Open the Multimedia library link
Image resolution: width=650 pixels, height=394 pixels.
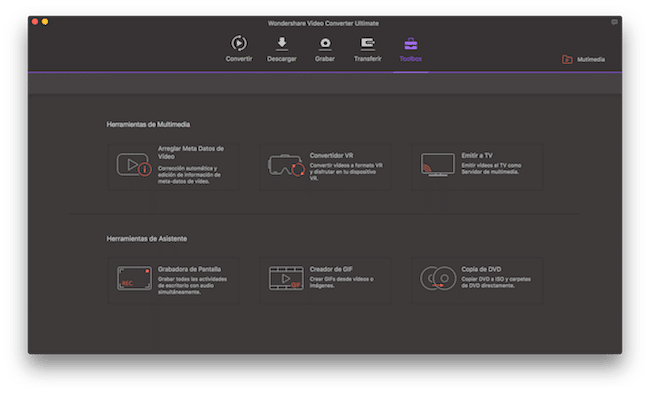pos(591,60)
